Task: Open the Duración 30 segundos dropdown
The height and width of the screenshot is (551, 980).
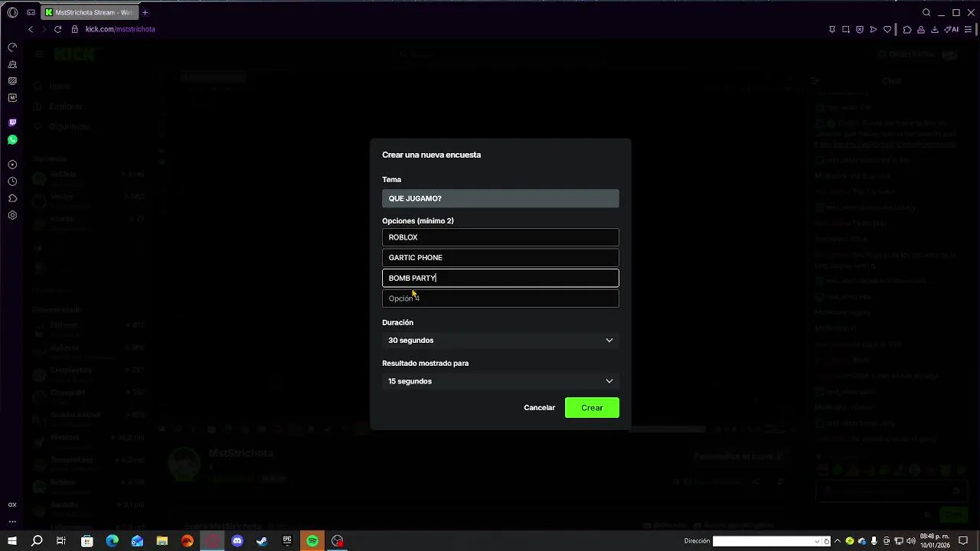Action: (x=501, y=341)
